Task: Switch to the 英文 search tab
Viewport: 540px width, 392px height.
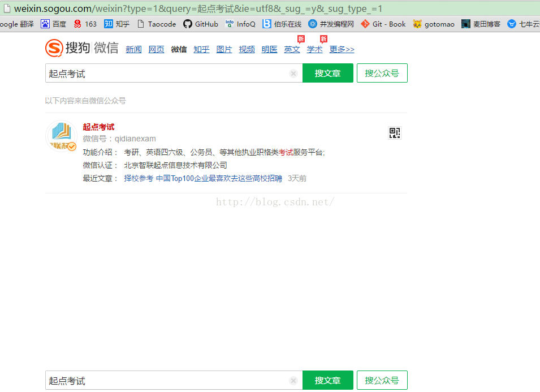Action: click(x=292, y=50)
